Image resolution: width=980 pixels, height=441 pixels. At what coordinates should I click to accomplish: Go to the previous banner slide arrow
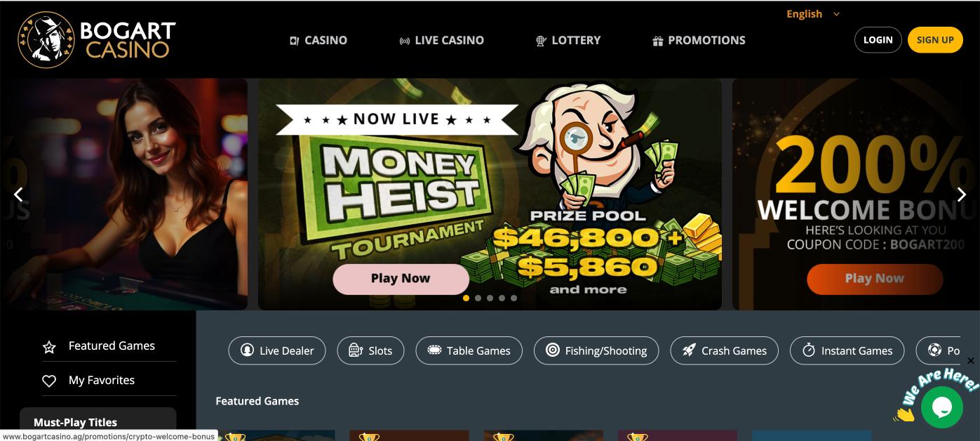19,195
